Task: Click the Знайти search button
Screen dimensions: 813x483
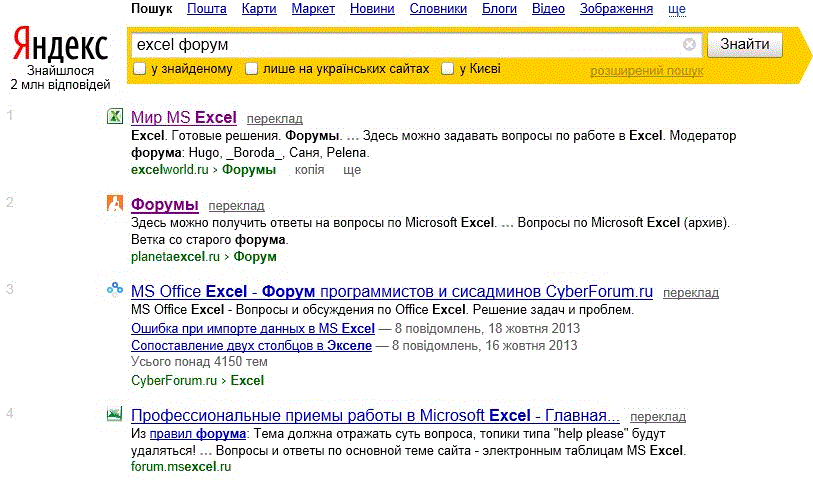Action: pos(745,45)
